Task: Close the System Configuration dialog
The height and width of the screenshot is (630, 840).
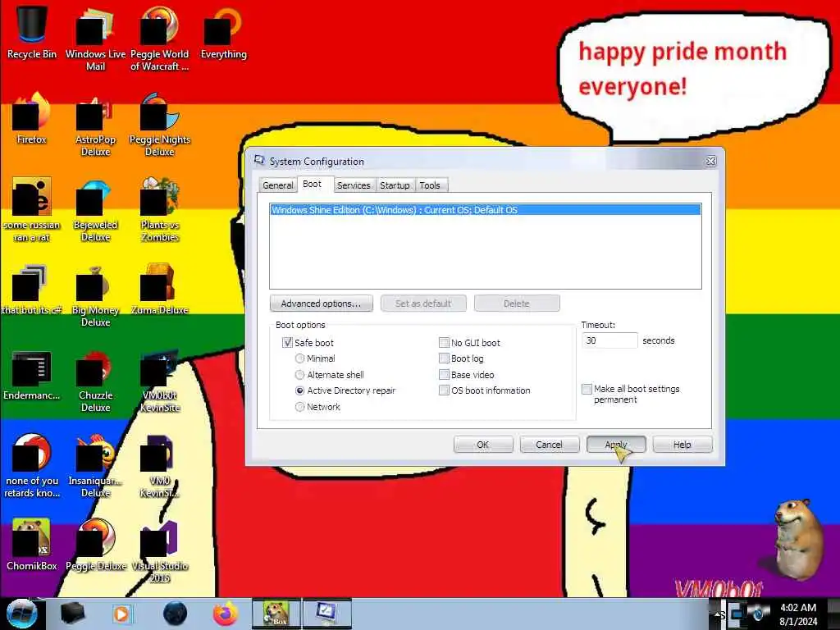Action: (x=710, y=162)
